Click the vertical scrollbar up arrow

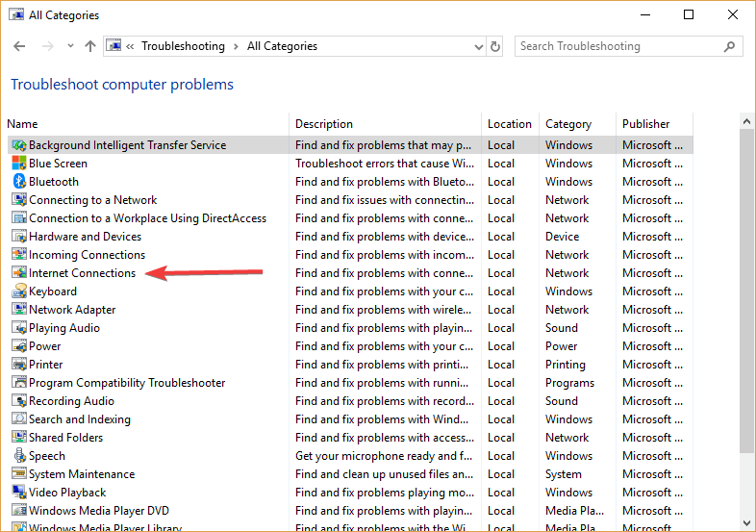(x=746, y=121)
